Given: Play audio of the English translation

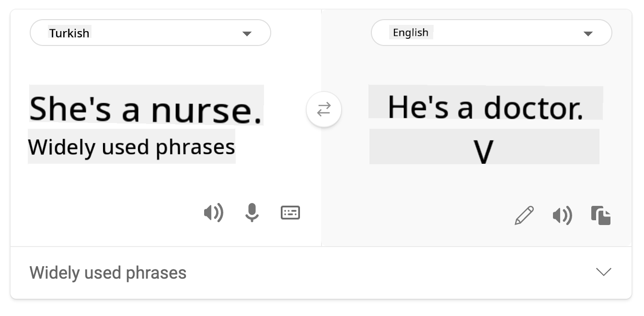Looking at the screenshot, I should pos(562,216).
